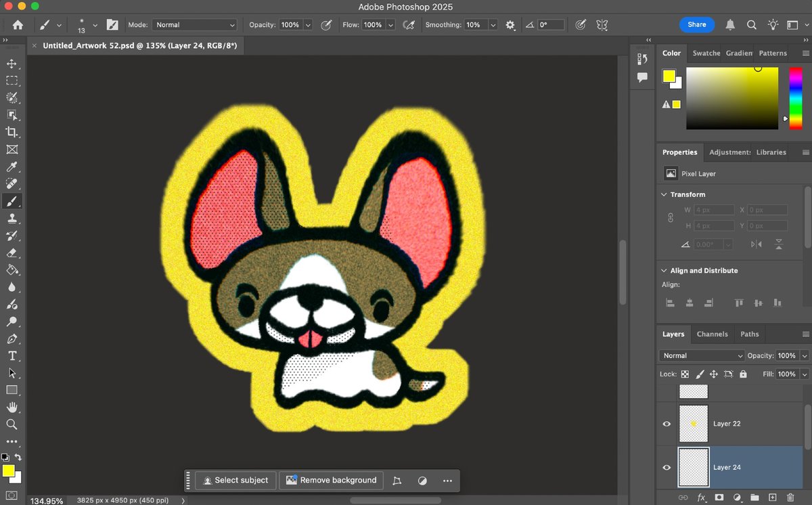Open smoothing options gear
The image size is (812, 505).
point(510,25)
